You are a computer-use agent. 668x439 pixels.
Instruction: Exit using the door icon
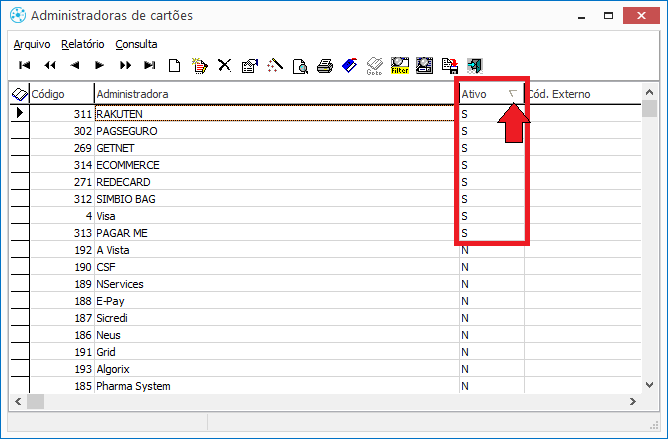pos(475,66)
